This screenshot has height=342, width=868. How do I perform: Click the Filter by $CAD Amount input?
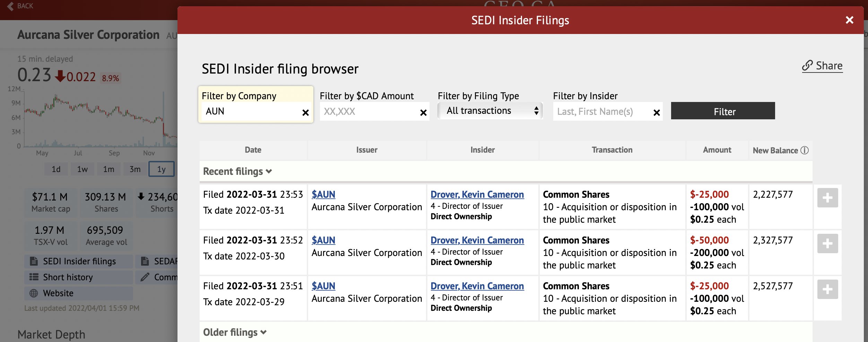click(369, 112)
